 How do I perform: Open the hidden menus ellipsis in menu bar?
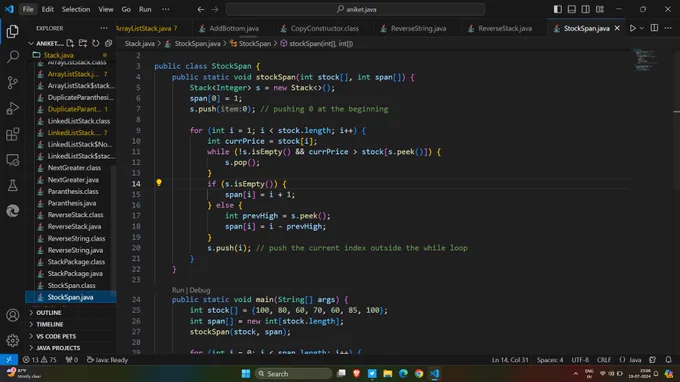tap(165, 9)
